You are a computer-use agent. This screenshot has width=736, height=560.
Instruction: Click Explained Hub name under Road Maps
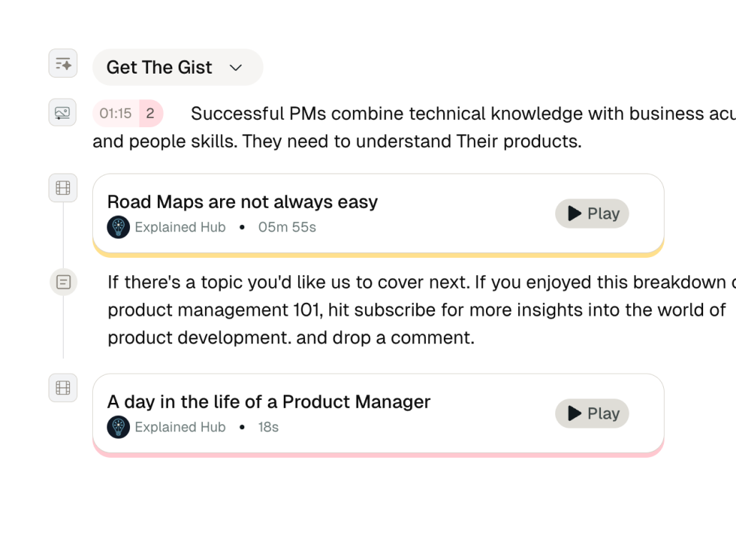click(x=180, y=227)
